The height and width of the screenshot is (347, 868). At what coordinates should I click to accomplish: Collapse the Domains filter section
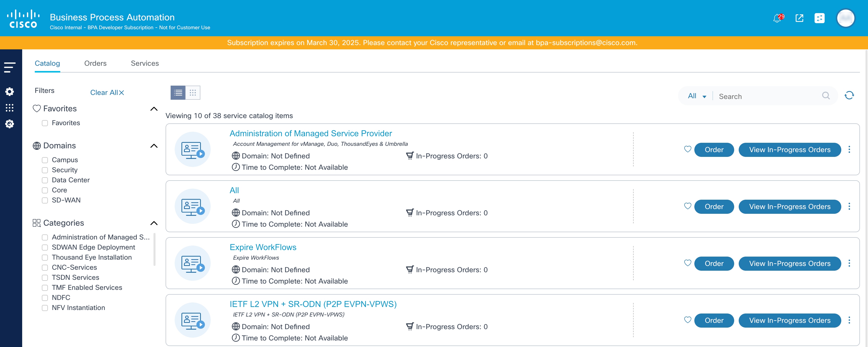coord(154,146)
